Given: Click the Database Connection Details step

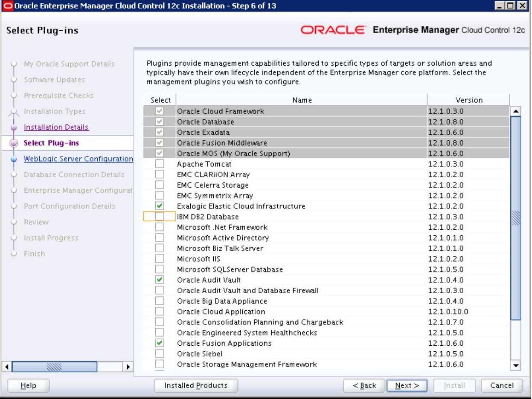Looking at the screenshot, I should click(74, 174).
